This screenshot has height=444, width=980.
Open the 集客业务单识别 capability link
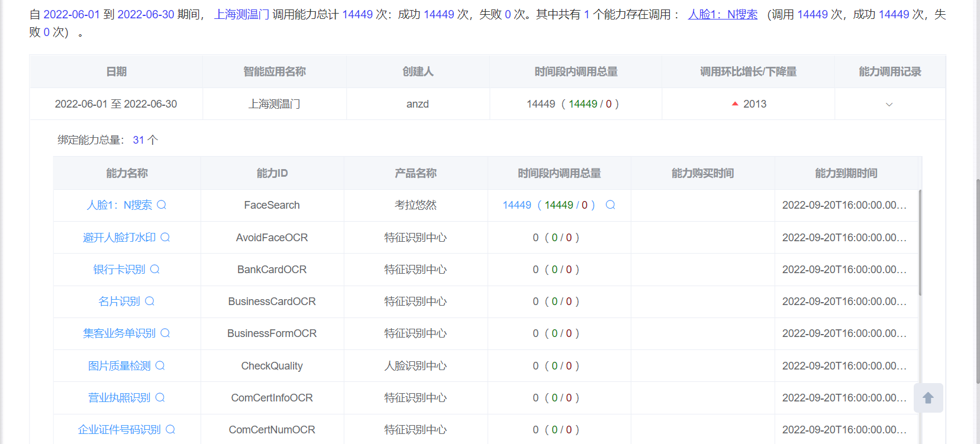pyautogui.click(x=120, y=333)
